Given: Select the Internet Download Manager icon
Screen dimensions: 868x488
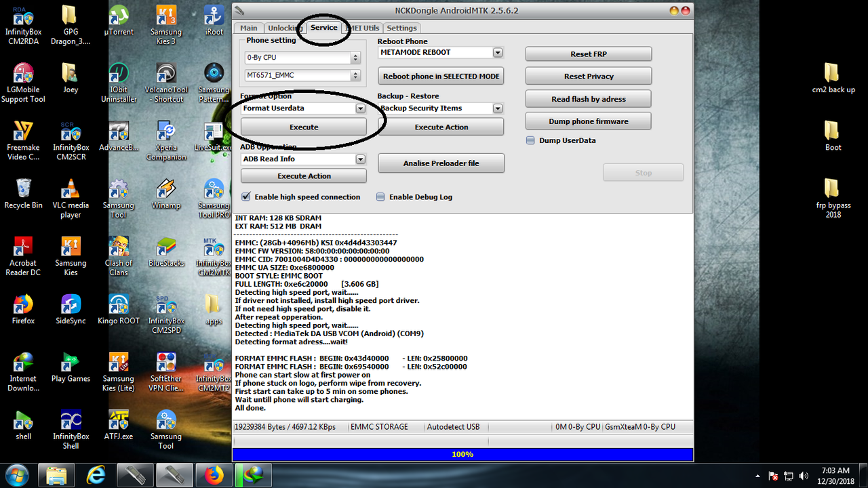Looking at the screenshot, I should pyautogui.click(x=23, y=372).
